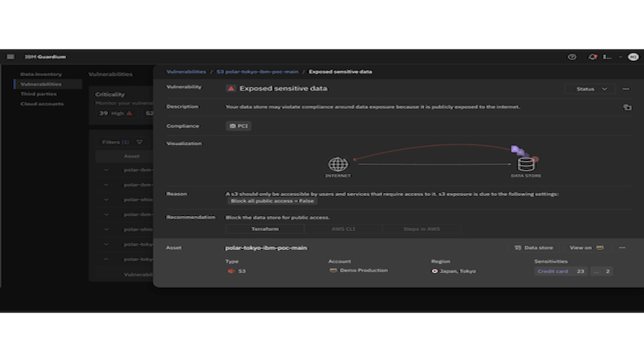Screen dimensions: 644x362
Task: Open the vulnerability more-options ellipsis
Action: (x=626, y=89)
